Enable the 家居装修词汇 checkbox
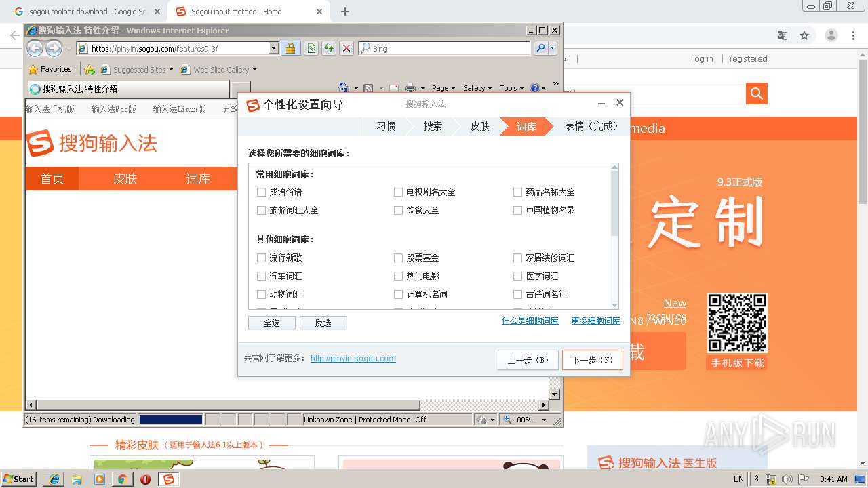 tap(518, 258)
